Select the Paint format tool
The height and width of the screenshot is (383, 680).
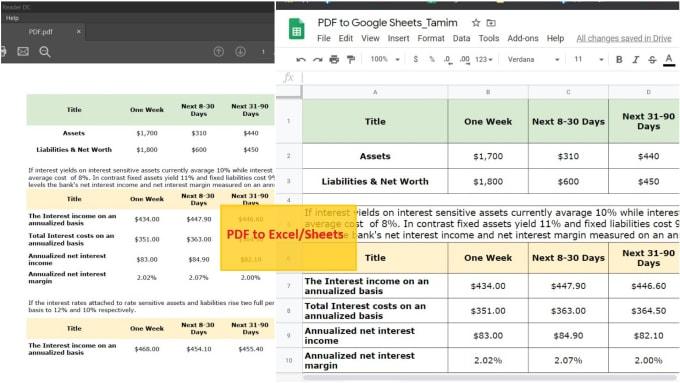click(350, 59)
